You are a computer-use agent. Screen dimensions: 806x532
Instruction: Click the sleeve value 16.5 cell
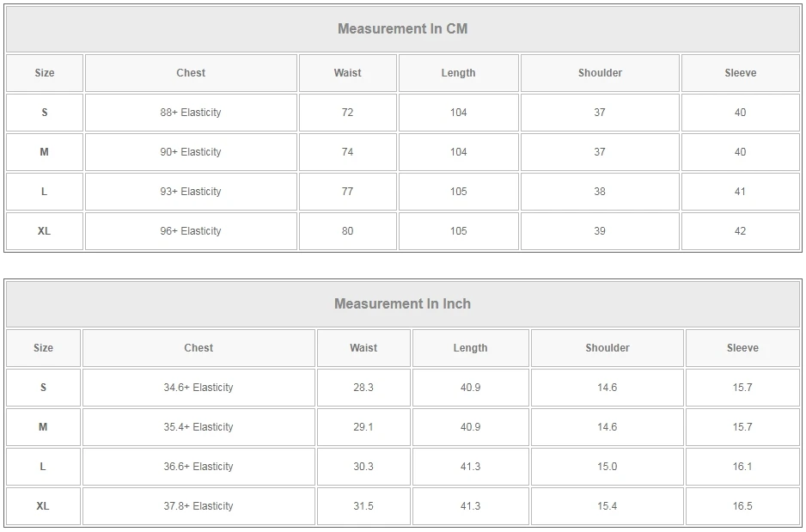(x=742, y=506)
